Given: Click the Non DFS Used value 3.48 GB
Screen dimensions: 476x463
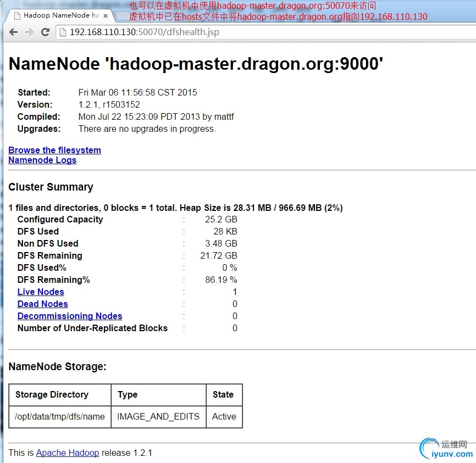Looking at the screenshot, I should click(x=221, y=243).
